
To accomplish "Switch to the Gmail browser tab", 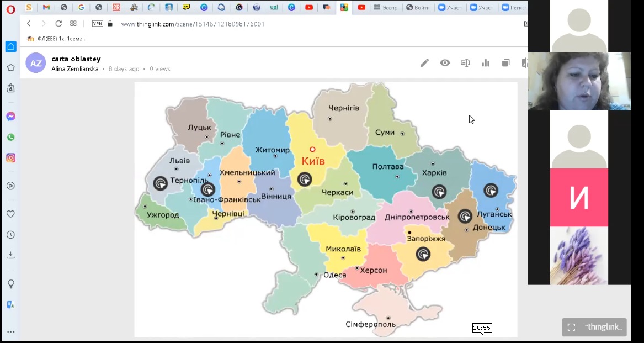I will coord(46,8).
